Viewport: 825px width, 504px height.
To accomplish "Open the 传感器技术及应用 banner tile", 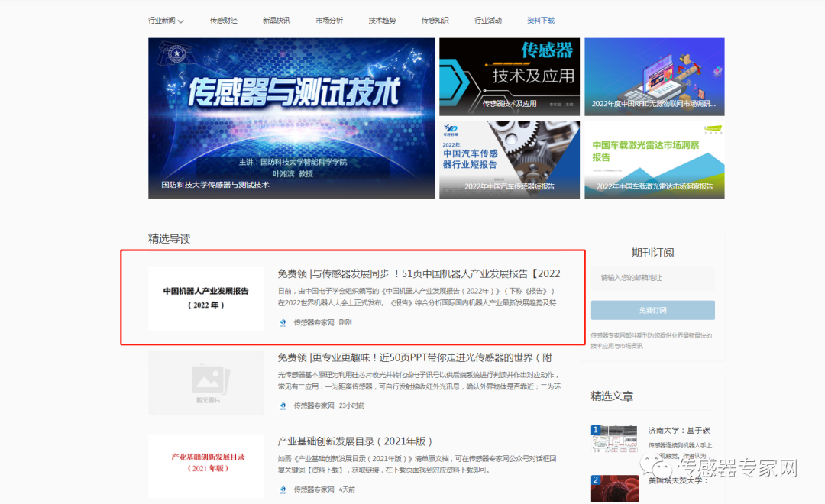I will [x=510, y=76].
